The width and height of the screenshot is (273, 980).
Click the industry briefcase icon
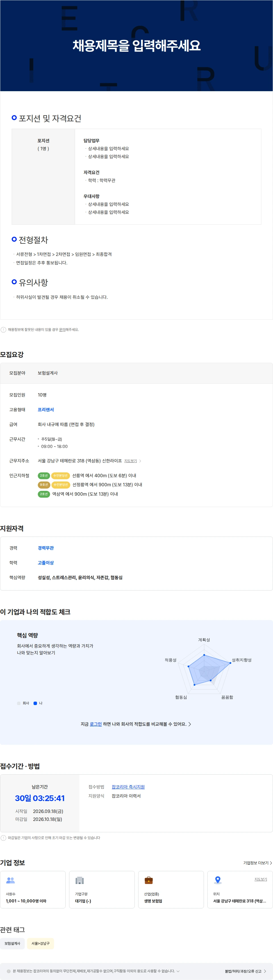coord(148,880)
